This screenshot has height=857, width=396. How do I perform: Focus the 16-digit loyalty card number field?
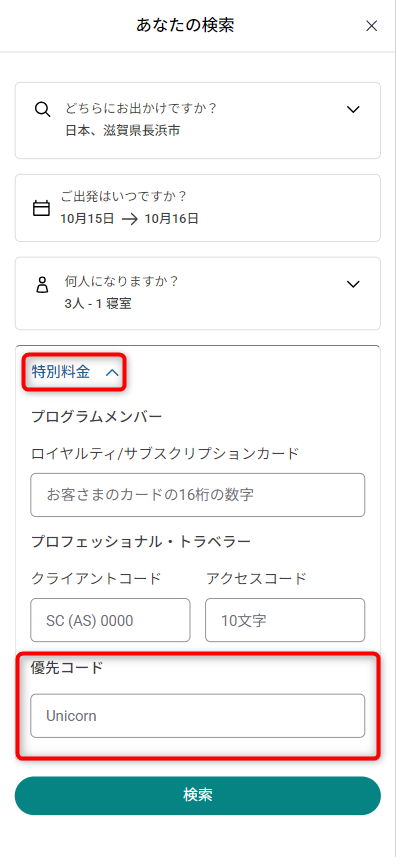pos(198,495)
